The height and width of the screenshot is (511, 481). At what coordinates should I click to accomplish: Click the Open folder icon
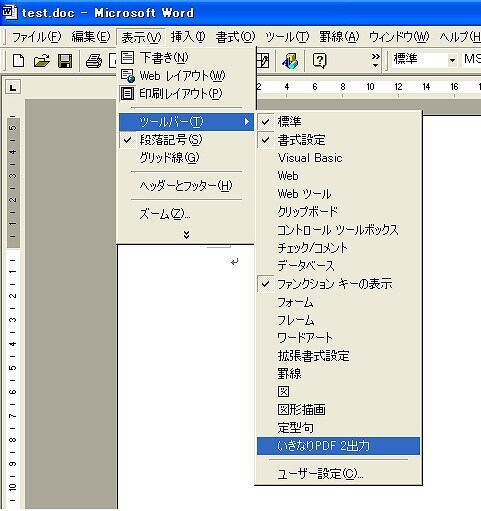point(42,61)
